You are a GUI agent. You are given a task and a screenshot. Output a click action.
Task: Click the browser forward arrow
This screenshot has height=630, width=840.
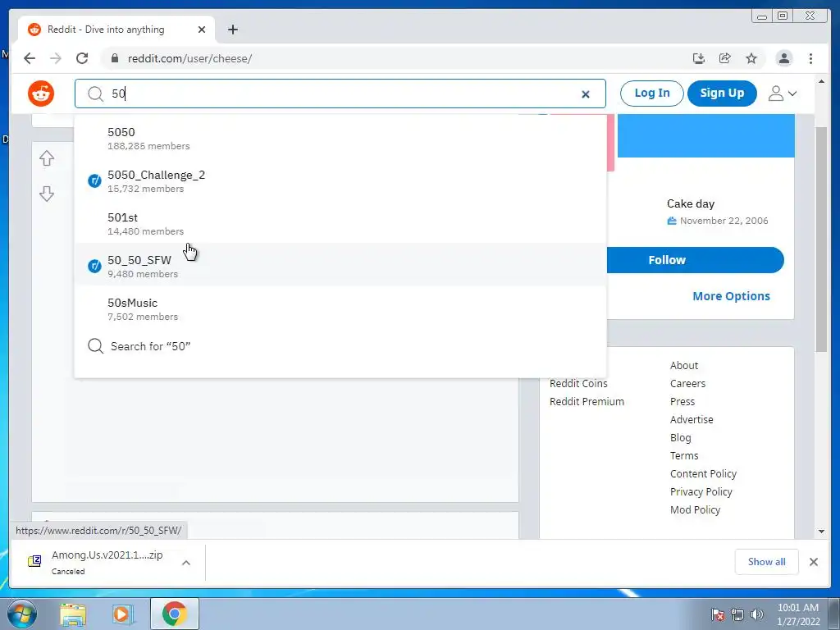tap(56, 58)
